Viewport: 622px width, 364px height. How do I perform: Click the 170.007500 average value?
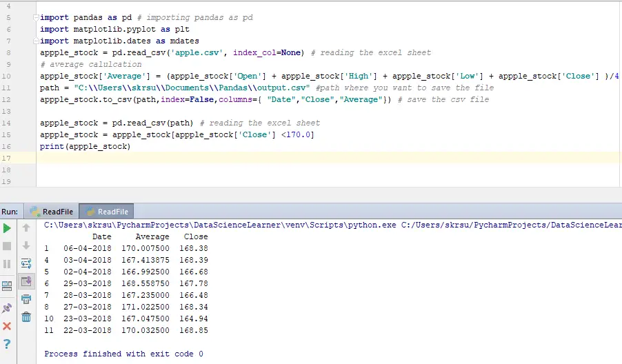point(146,248)
